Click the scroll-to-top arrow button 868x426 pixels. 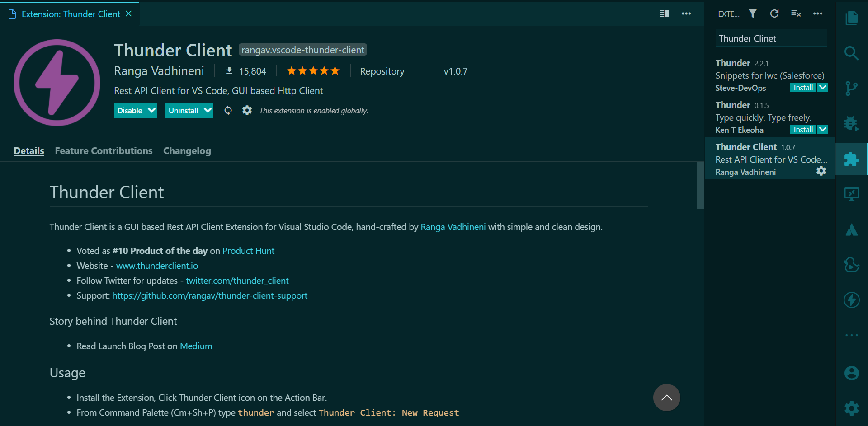(x=667, y=398)
